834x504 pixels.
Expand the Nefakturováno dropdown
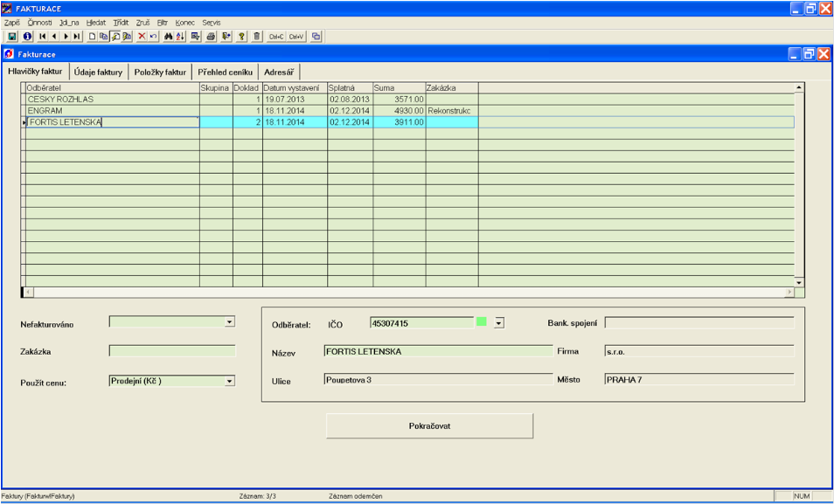229,321
